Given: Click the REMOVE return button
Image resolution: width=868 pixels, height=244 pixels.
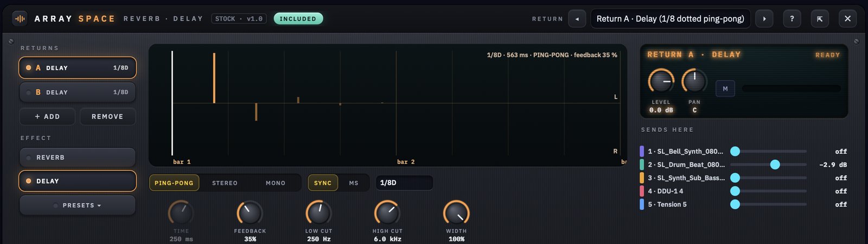Looking at the screenshot, I should (x=107, y=116).
